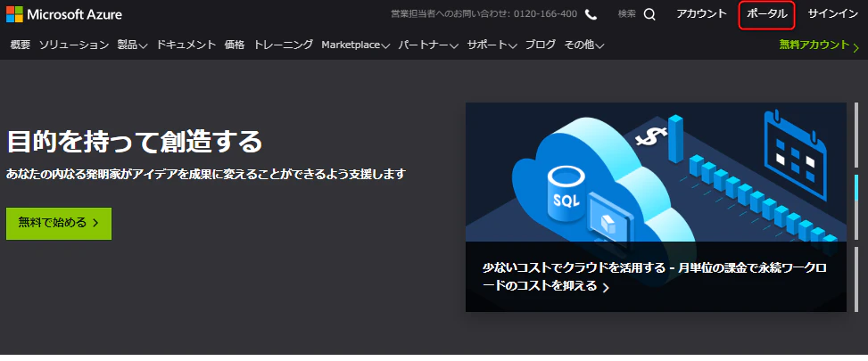868x361 pixels.
Task: Expand the Marketplace dropdown menu
Action: click(355, 45)
